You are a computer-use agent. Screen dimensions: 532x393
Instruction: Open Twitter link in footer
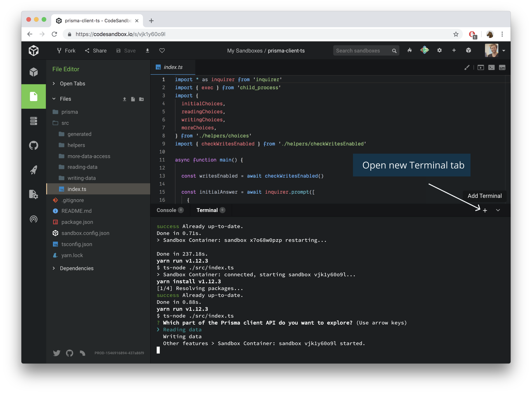tap(57, 353)
